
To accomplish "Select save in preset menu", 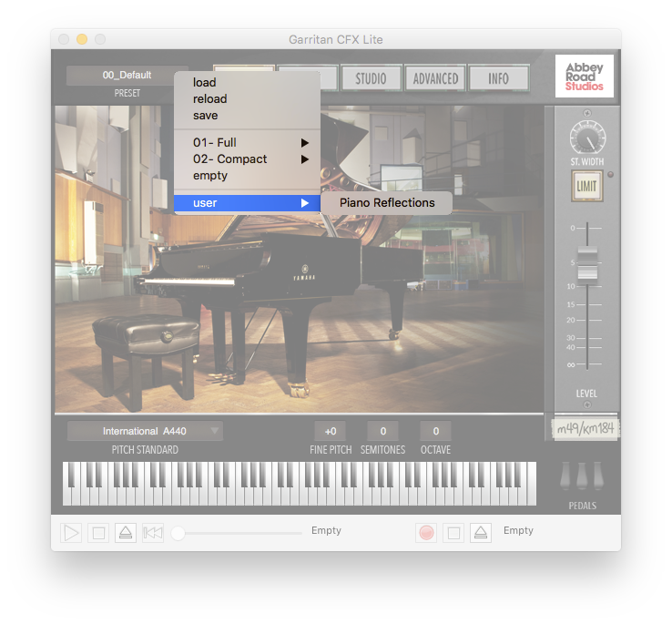I will point(247,116).
